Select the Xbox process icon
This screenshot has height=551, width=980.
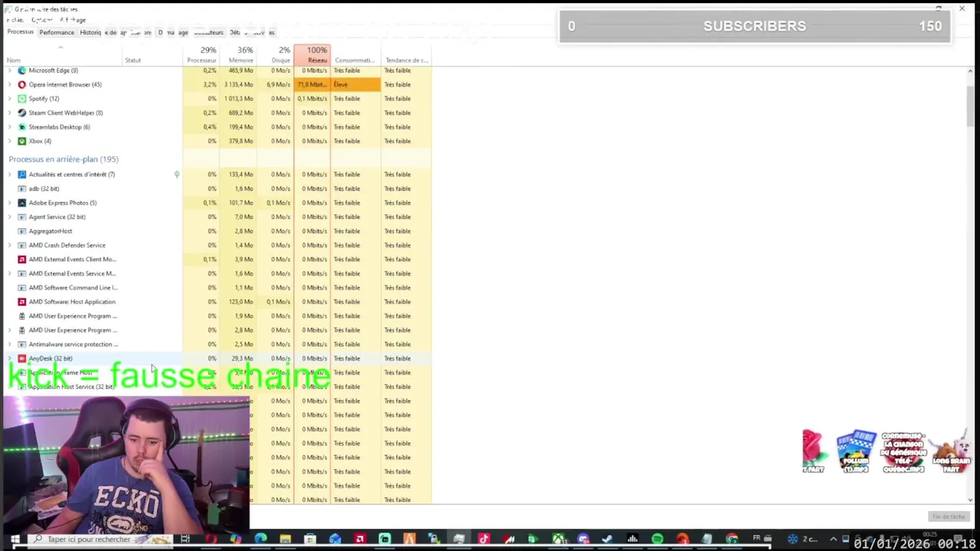21,141
